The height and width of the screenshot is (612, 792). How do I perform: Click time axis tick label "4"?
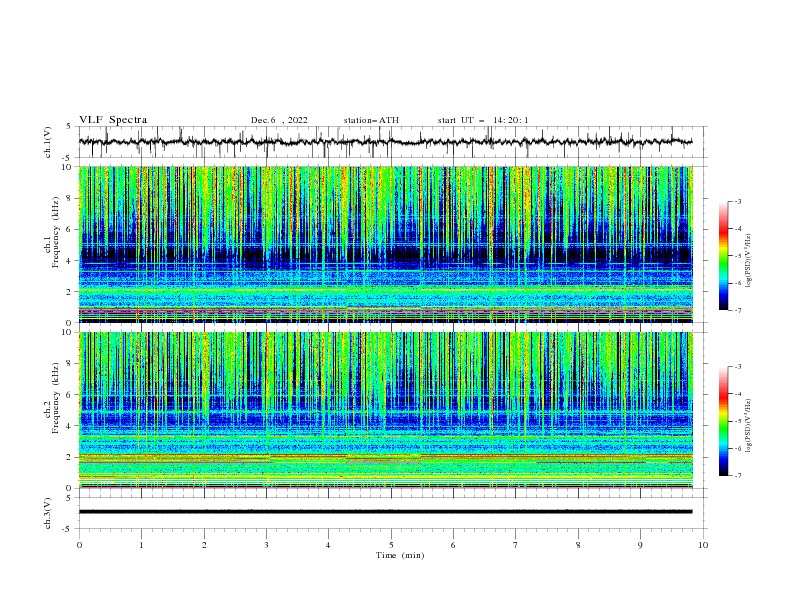pos(328,545)
